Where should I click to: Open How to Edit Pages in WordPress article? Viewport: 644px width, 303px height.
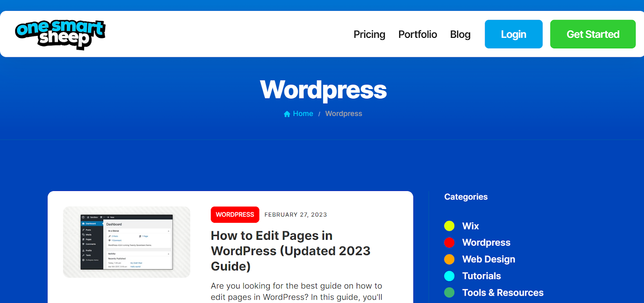tap(291, 251)
